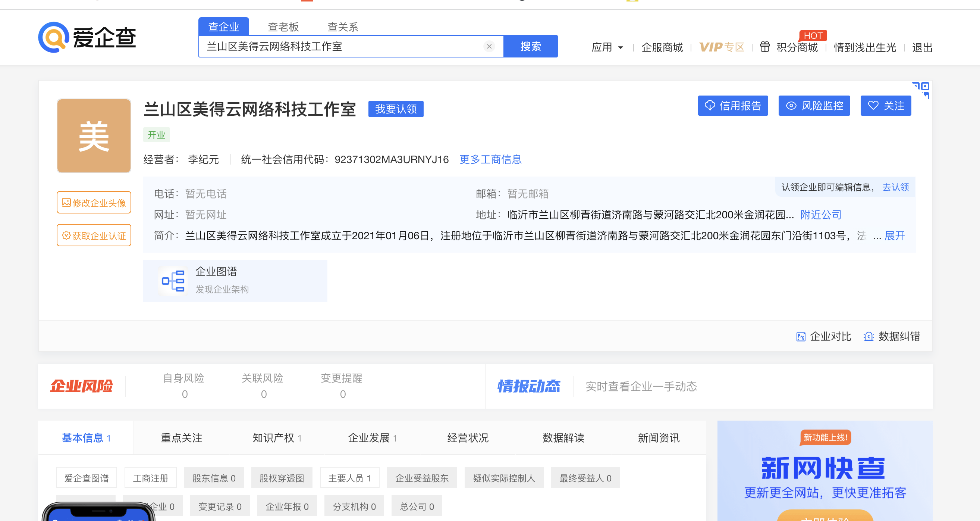980x521 pixels.
Task: Clear the search box with the X icon
Action: click(x=489, y=46)
